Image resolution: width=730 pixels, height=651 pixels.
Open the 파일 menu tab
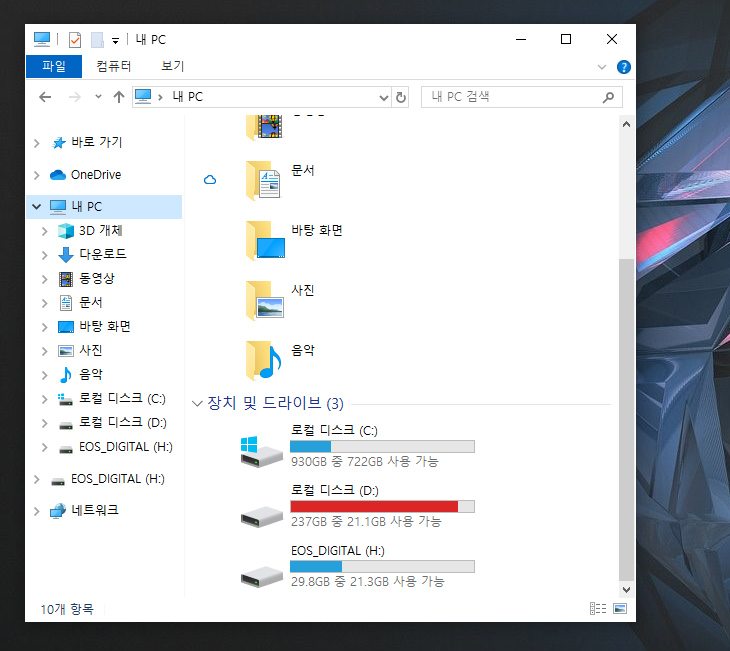click(x=54, y=66)
